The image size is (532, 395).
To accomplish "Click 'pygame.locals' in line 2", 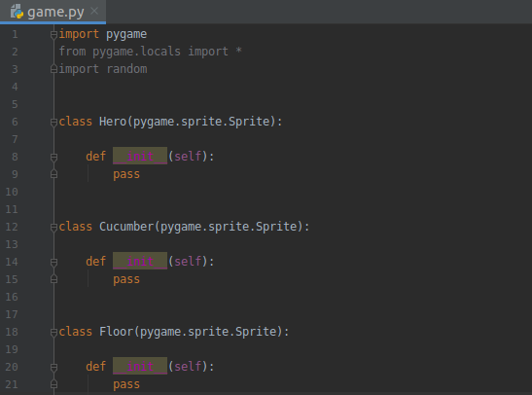I will (x=136, y=52).
